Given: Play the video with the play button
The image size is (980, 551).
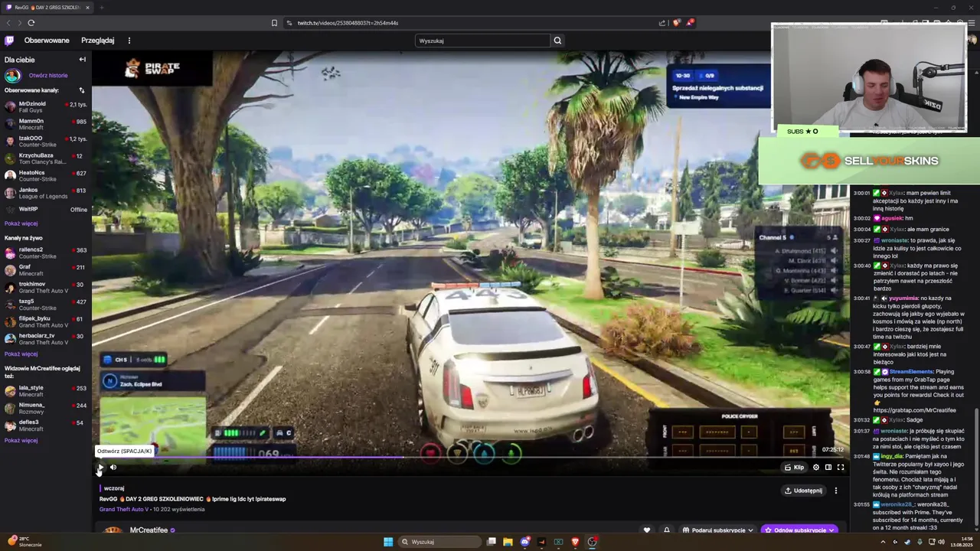Looking at the screenshot, I should coord(100,467).
